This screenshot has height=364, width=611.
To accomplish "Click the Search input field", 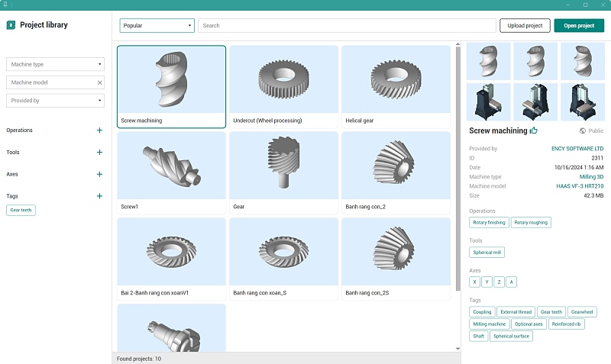I will [x=347, y=26].
